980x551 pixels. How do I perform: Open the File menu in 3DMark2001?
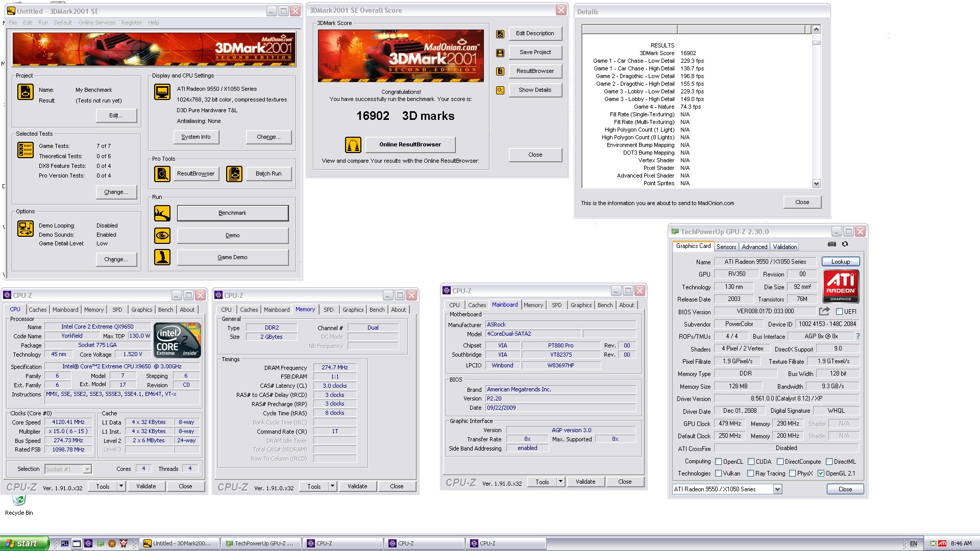[13, 22]
